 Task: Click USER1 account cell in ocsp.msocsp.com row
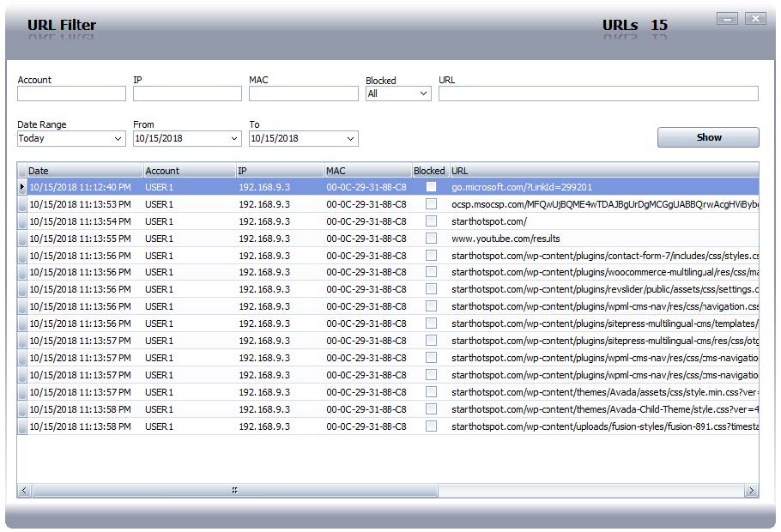tap(190, 203)
